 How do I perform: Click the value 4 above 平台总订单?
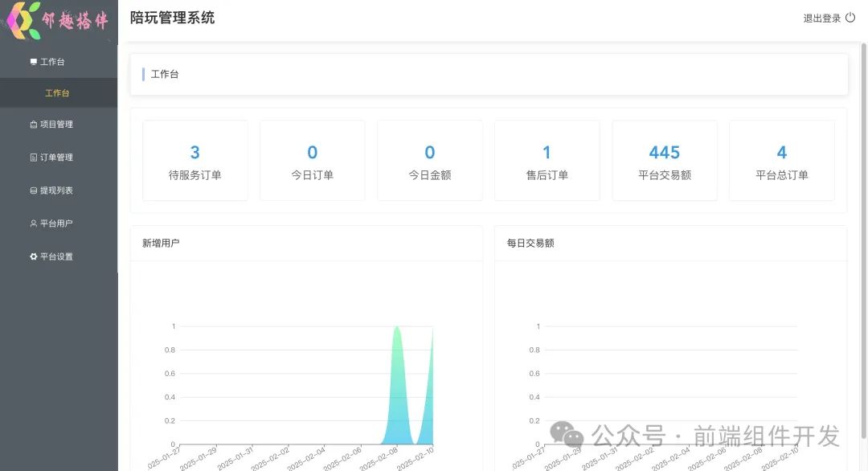pos(782,152)
